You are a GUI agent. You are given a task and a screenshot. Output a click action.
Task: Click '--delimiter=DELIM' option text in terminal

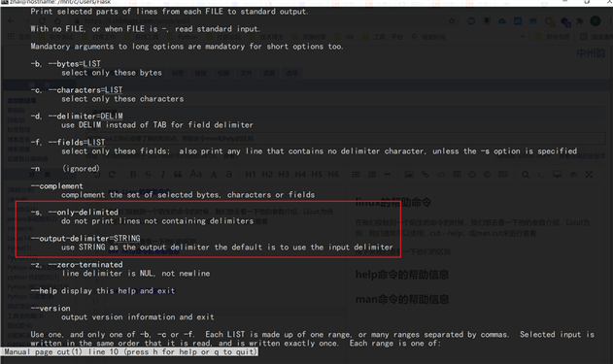coord(85,116)
